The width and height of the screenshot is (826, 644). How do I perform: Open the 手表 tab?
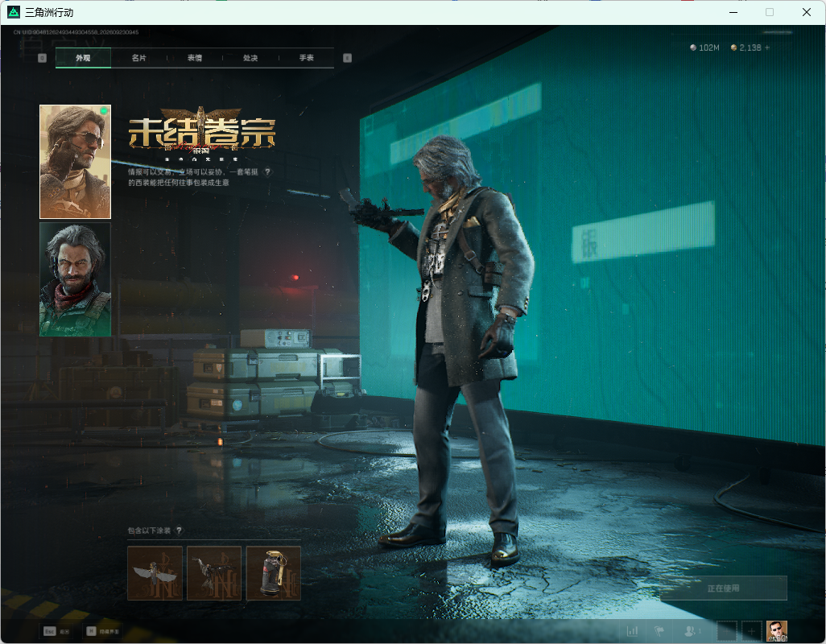click(306, 58)
